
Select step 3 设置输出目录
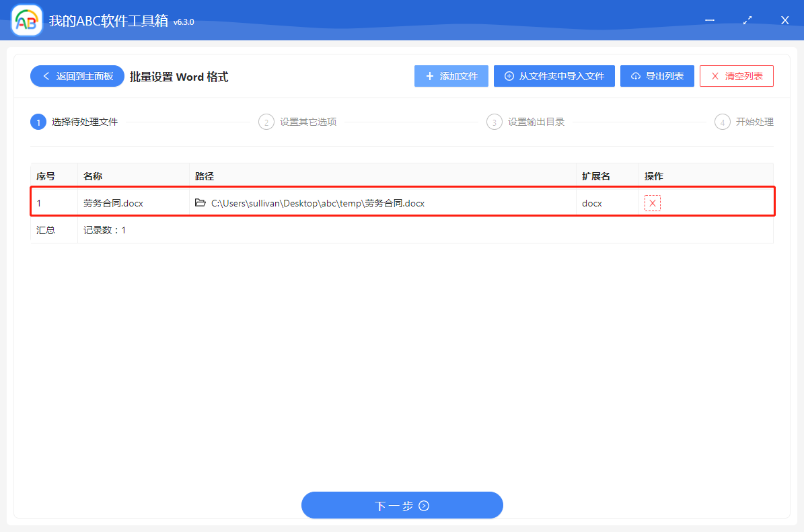(x=495, y=122)
